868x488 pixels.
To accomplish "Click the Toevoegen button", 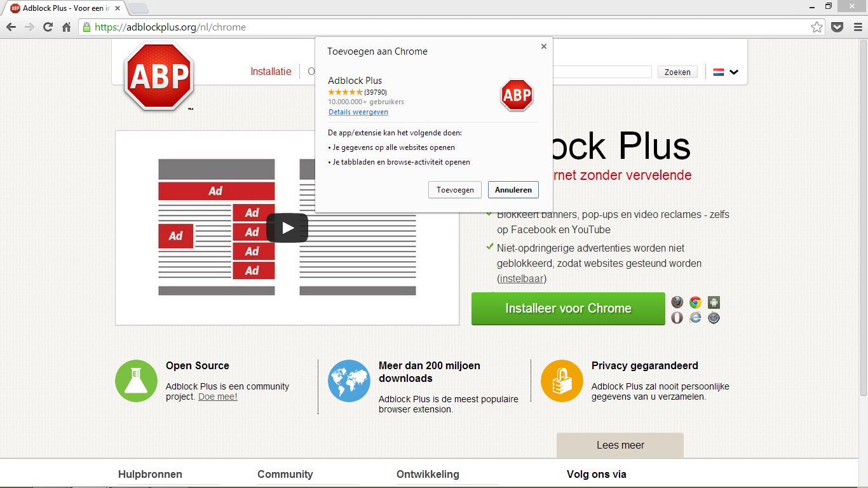I will 455,189.
